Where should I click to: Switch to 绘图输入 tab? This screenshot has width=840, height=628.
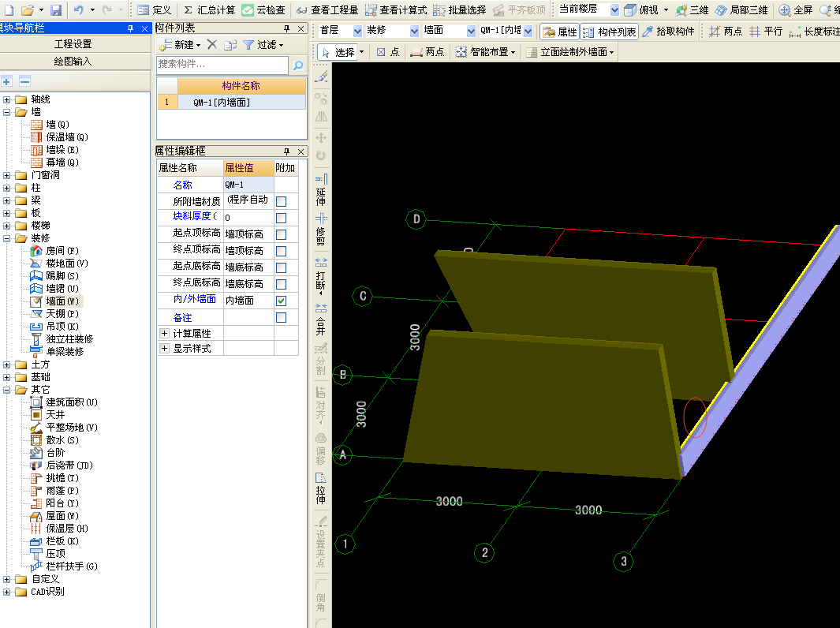(x=73, y=62)
